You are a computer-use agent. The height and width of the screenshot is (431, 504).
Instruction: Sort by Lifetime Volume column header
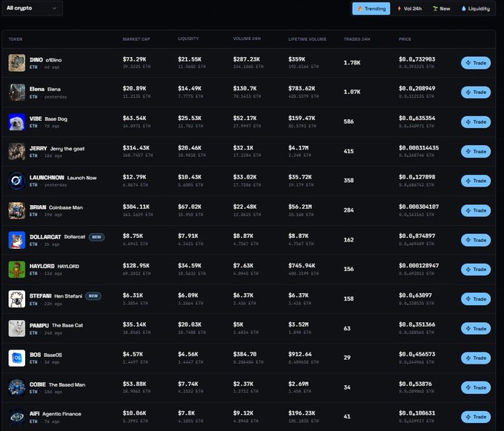point(308,39)
